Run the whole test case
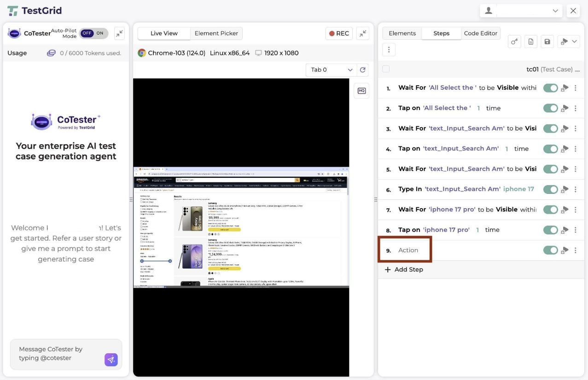Viewport: 588px width, 380px height. [x=564, y=41]
